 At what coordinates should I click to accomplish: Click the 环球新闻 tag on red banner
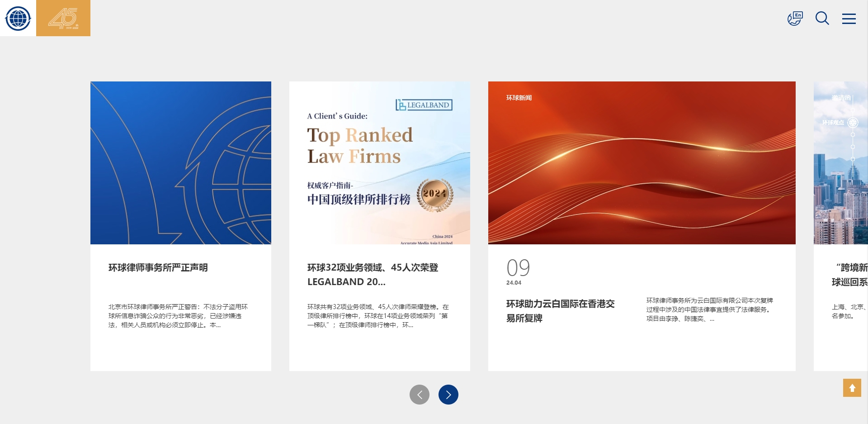pos(519,98)
